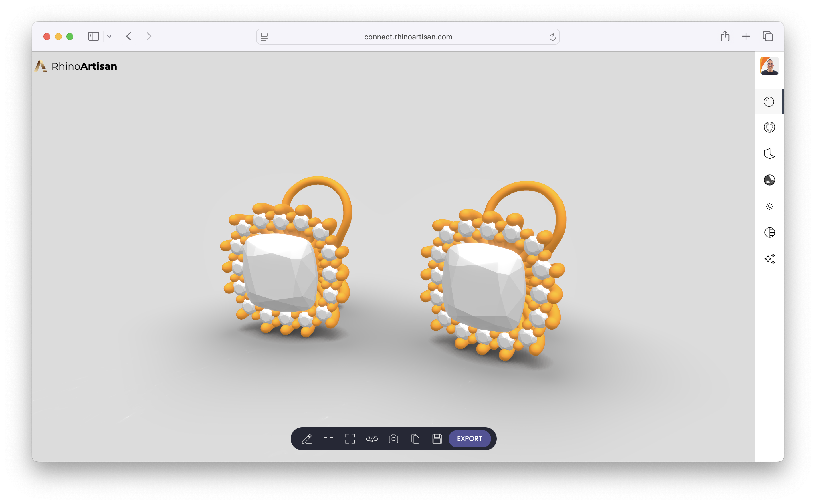Open the ground plane panel icon
Viewport: 816px width, 504px height.
pyautogui.click(x=769, y=154)
